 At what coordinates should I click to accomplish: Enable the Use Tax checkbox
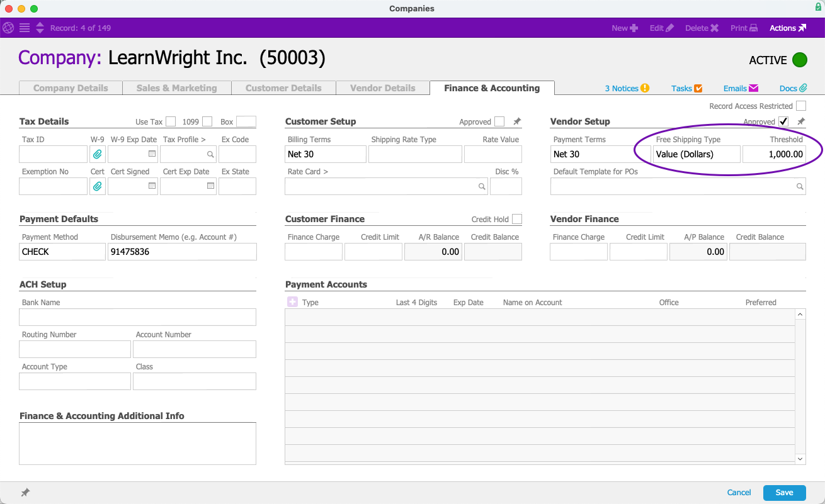171,121
